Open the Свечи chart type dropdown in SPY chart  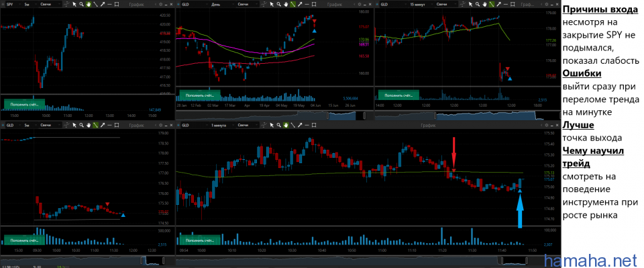50,4
